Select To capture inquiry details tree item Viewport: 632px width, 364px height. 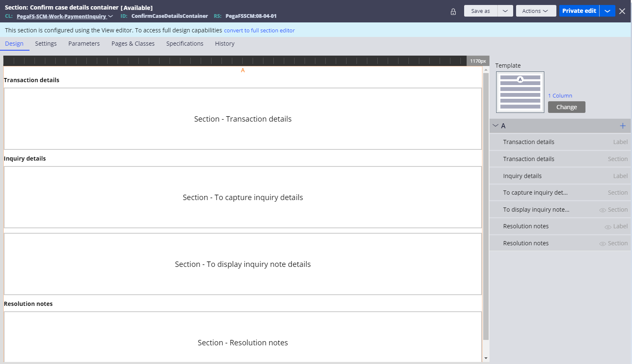535,193
